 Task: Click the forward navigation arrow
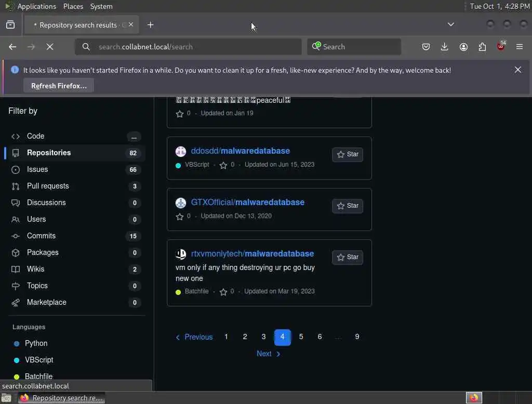(31, 47)
